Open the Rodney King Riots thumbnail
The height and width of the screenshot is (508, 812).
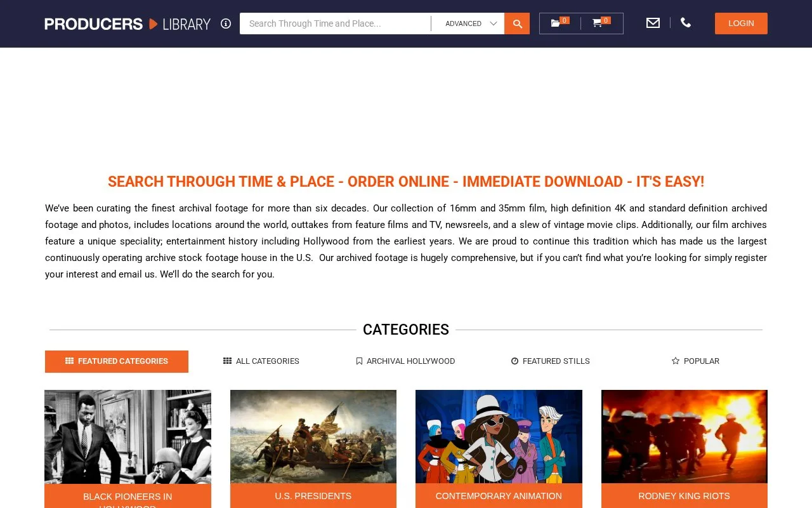(684, 437)
